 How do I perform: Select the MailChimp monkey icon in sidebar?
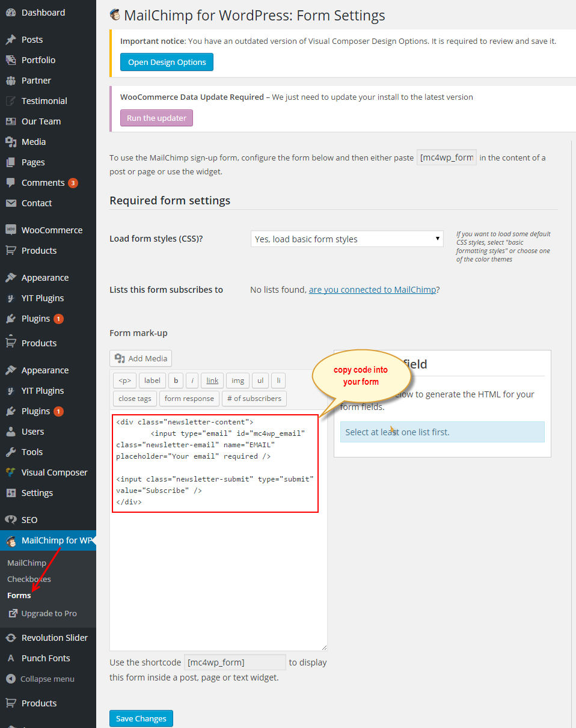pyautogui.click(x=11, y=540)
